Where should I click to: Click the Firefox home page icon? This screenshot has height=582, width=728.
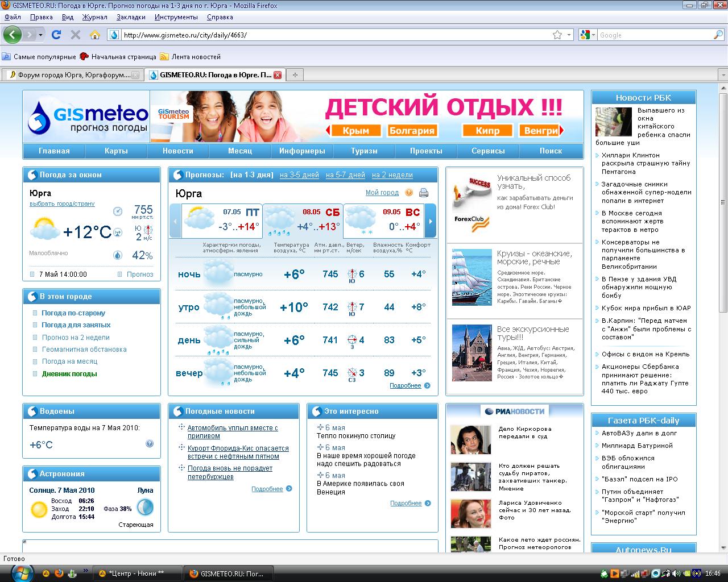click(x=95, y=35)
